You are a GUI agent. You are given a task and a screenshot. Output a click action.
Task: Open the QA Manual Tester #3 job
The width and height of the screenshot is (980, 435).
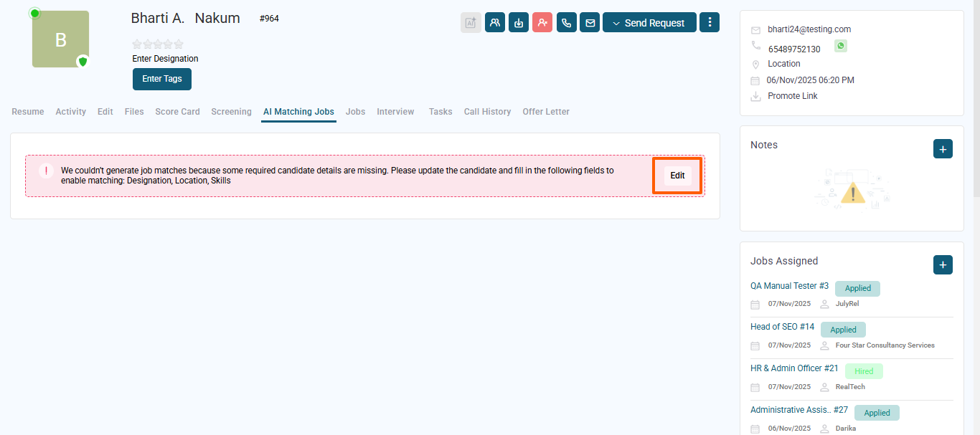(x=789, y=286)
